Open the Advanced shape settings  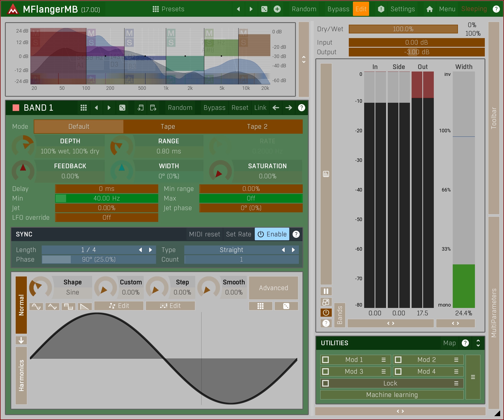click(273, 288)
